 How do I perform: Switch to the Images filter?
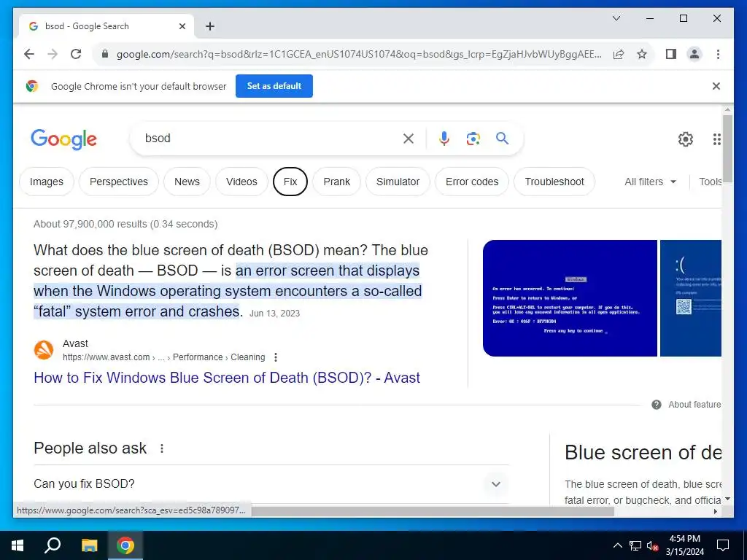pyautogui.click(x=46, y=182)
